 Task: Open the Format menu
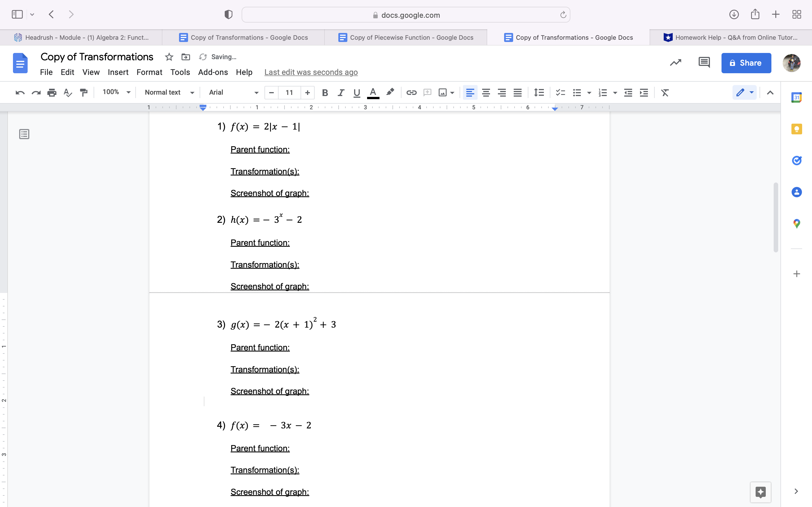coord(149,72)
